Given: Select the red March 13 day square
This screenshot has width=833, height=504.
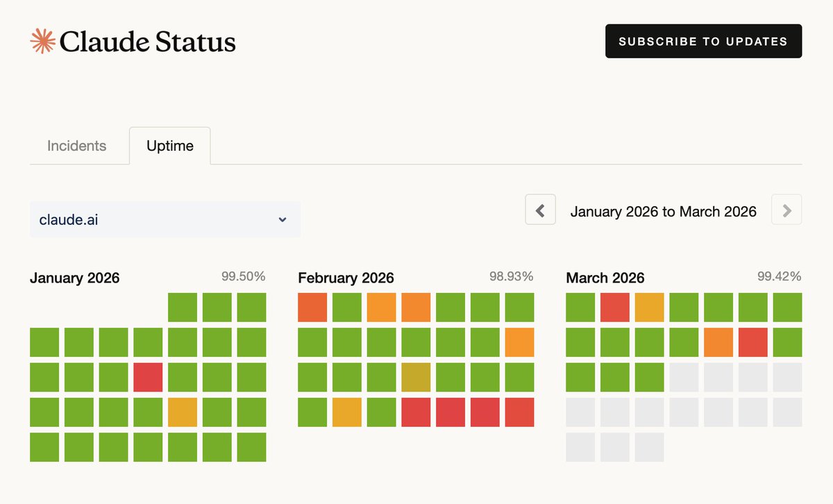Looking at the screenshot, I should tap(753, 342).
